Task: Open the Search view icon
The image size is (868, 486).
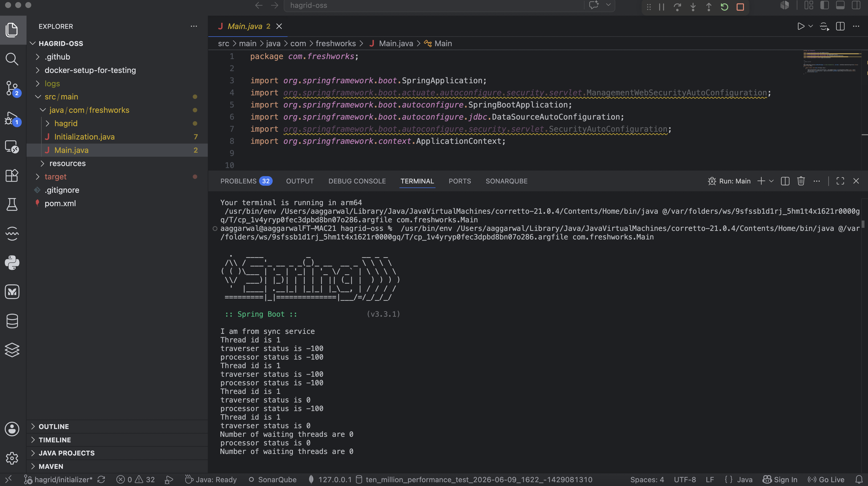Action: [12, 59]
